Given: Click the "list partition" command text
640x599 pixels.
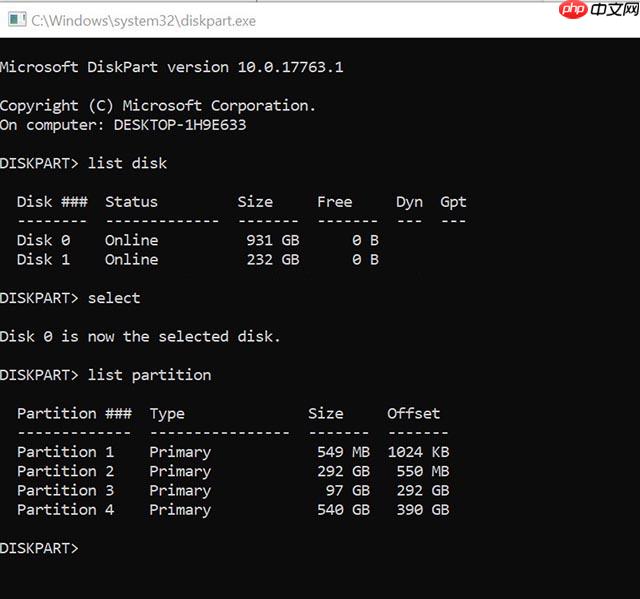Looking at the screenshot, I should 149,375.
